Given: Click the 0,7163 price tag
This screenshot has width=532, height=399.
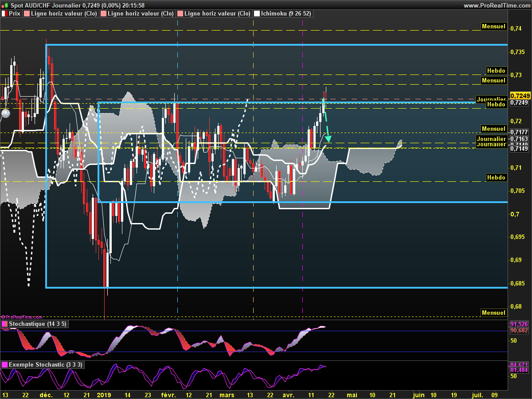Looking at the screenshot, I should (520, 139).
